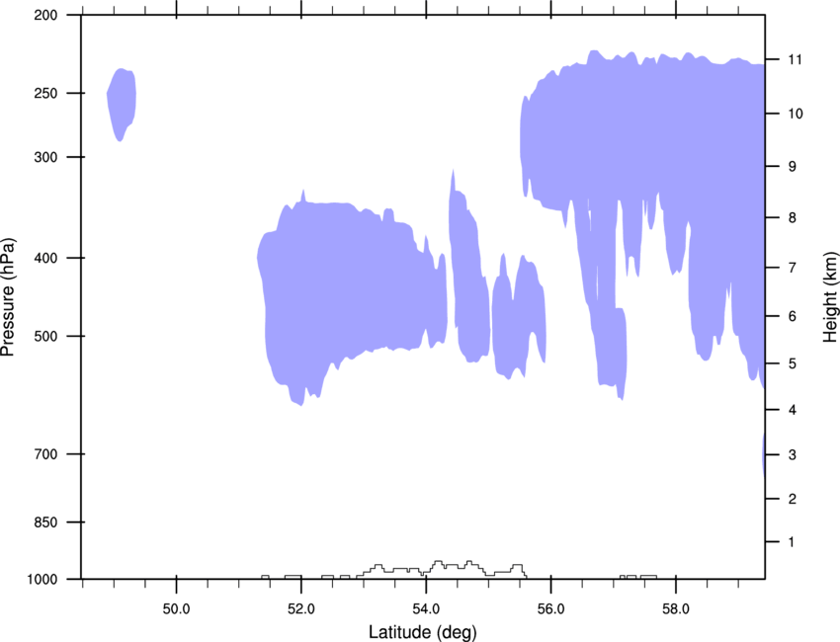Select the 50.0 latitude tick label
Viewport: 840px width, 642px height.
coord(176,608)
